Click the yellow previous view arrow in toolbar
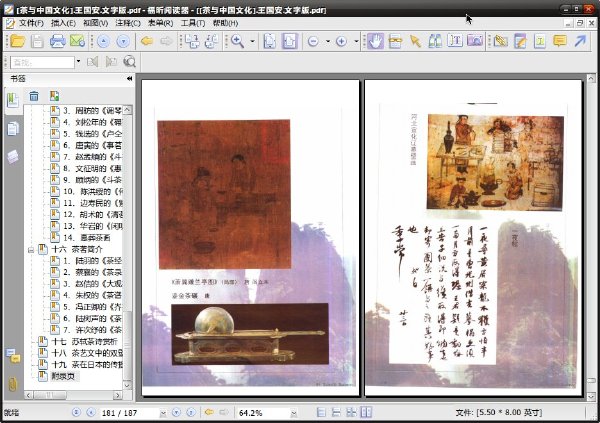The width and height of the screenshot is (600, 423). click(147, 41)
